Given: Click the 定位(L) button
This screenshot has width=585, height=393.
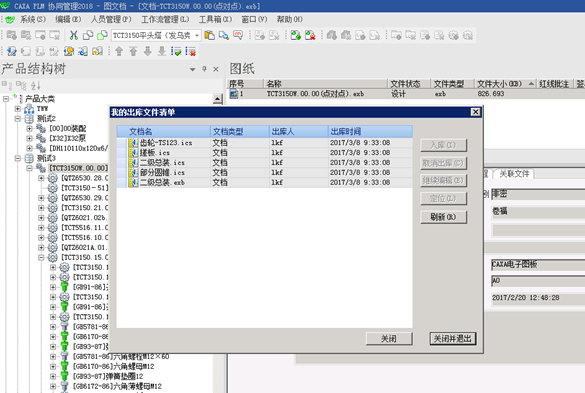Looking at the screenshot, I should 443,198.
